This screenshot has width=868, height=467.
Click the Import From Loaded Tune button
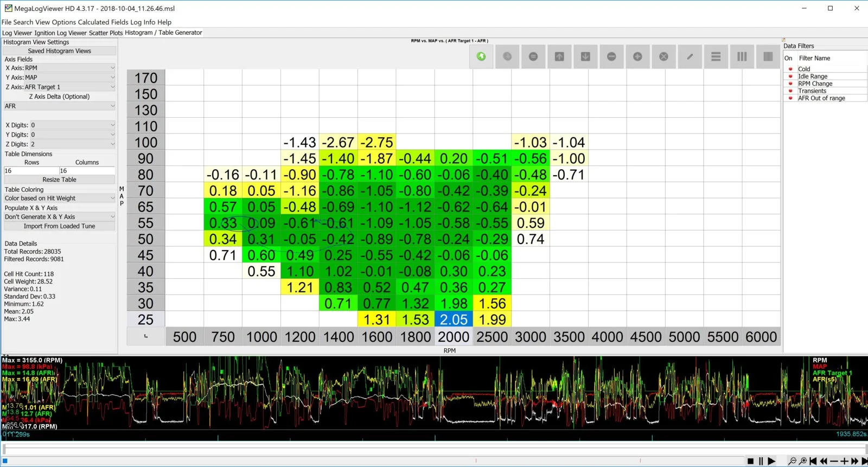point(60,226)
